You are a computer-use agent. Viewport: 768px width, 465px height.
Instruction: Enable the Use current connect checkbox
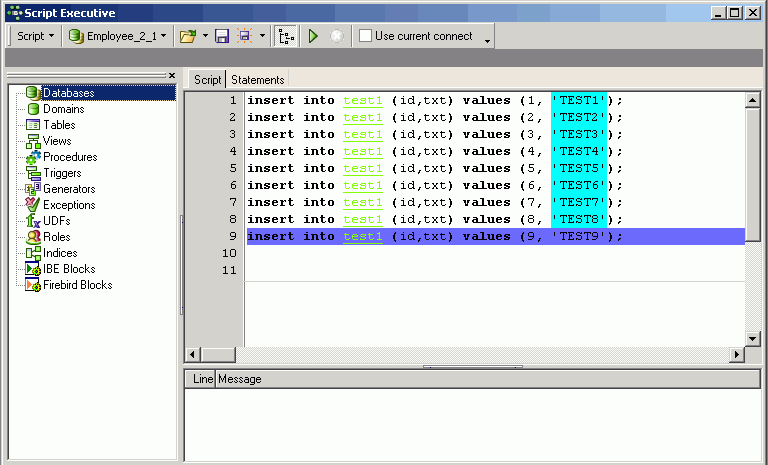365,36
